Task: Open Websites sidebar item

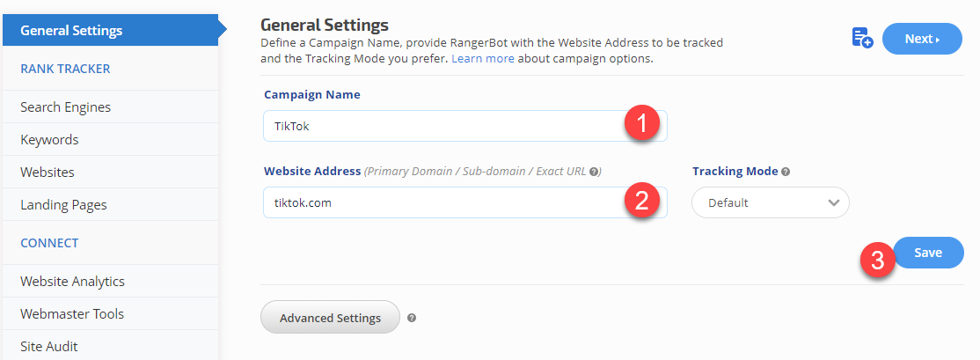Action: click(x=48, y=173)
